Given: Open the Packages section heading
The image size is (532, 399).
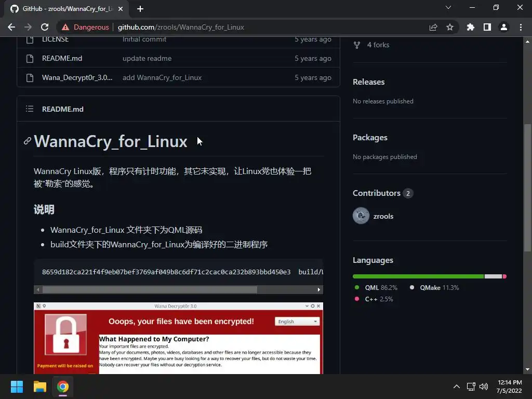Looking at the screenshot, I should point(370,138).
